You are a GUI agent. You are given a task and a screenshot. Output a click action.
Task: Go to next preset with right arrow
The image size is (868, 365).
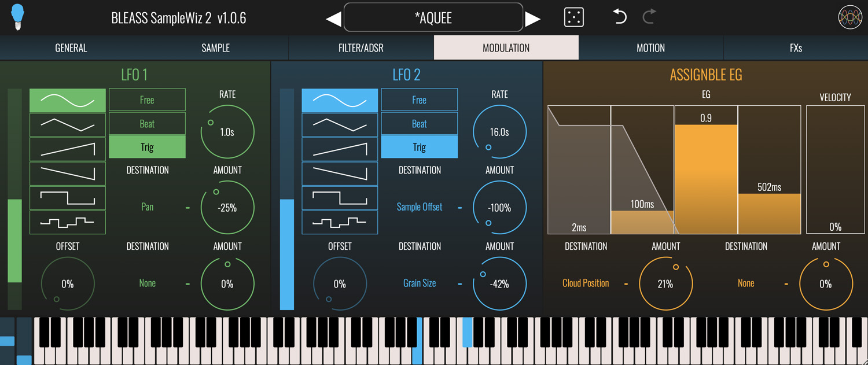[532, 19]
